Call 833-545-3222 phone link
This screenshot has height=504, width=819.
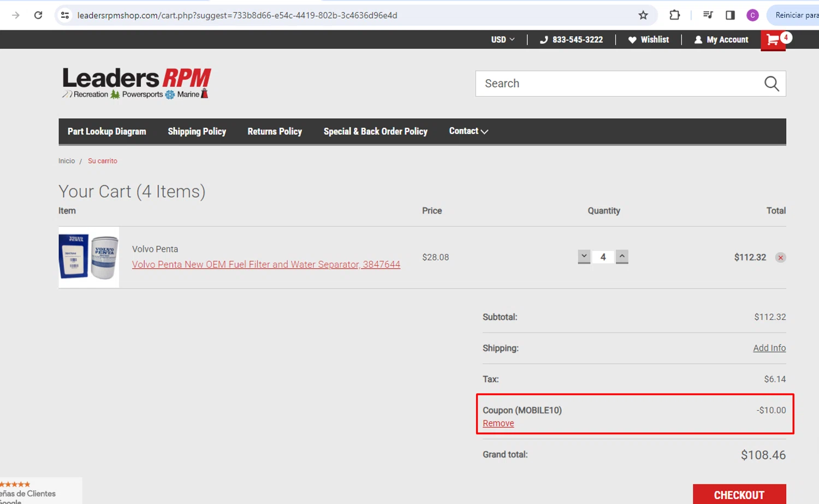(x=572, y=39)
